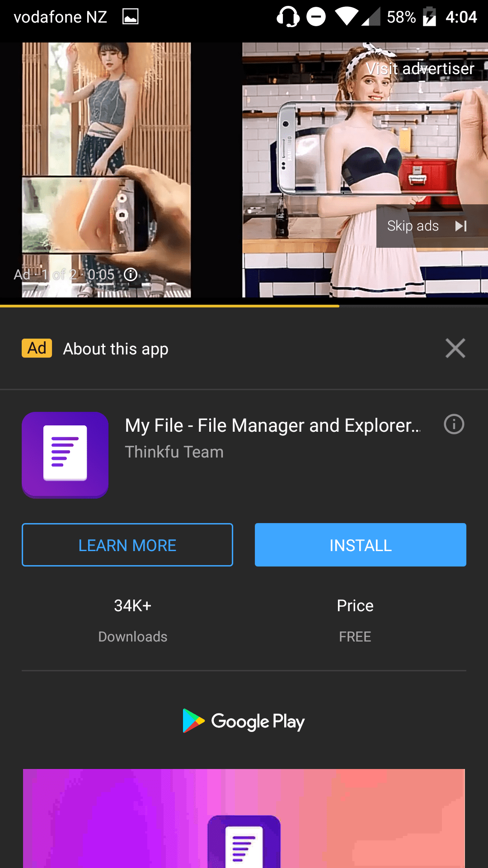Tap the My File - File Manager title

(273, 425)
